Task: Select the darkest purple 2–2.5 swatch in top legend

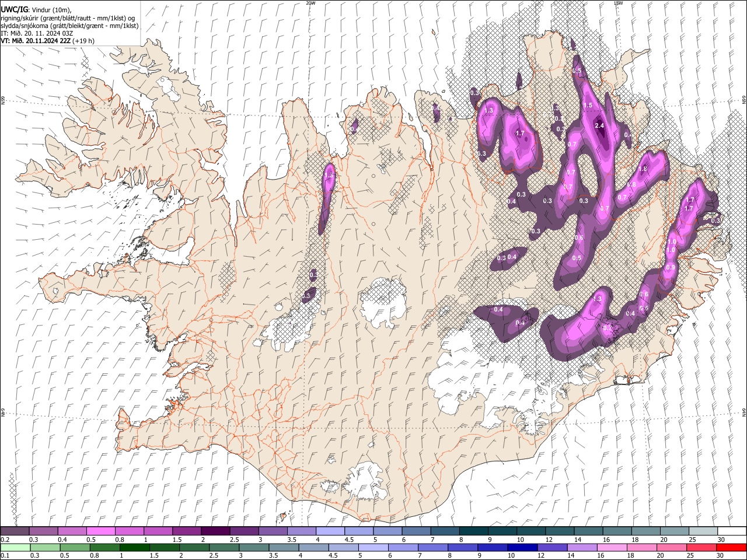Action: pos(215,531)
